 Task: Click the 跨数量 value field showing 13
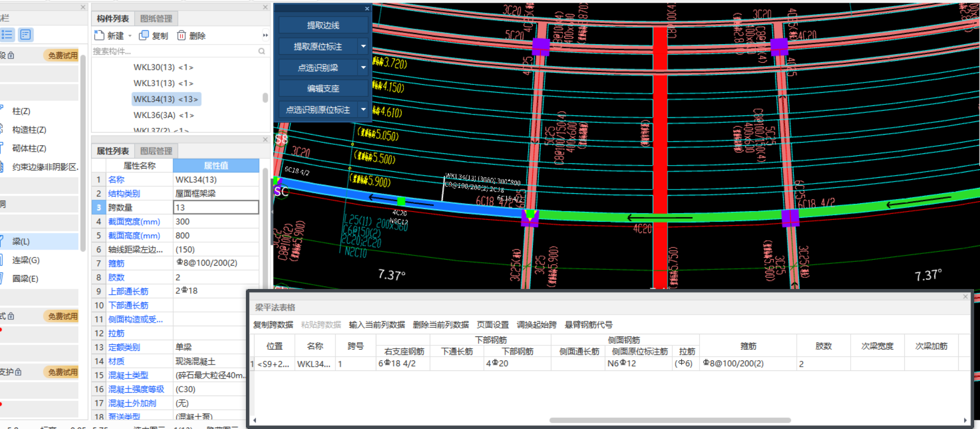[216, 207]
